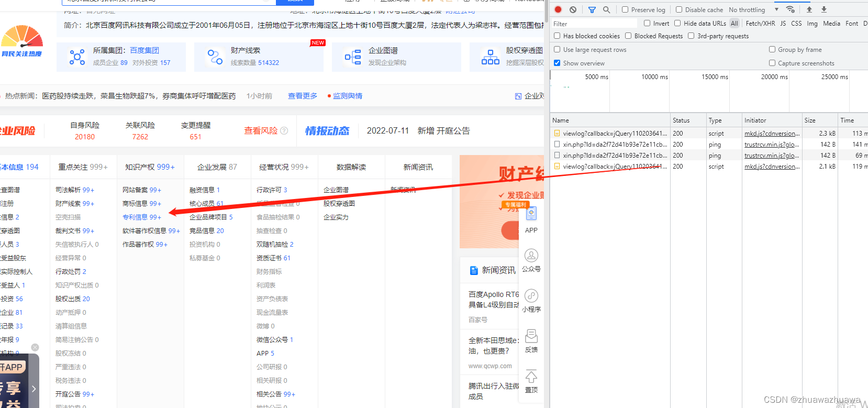868x408 pixels.
Task: Select the All request type filter
Action: tap(735, 24)
